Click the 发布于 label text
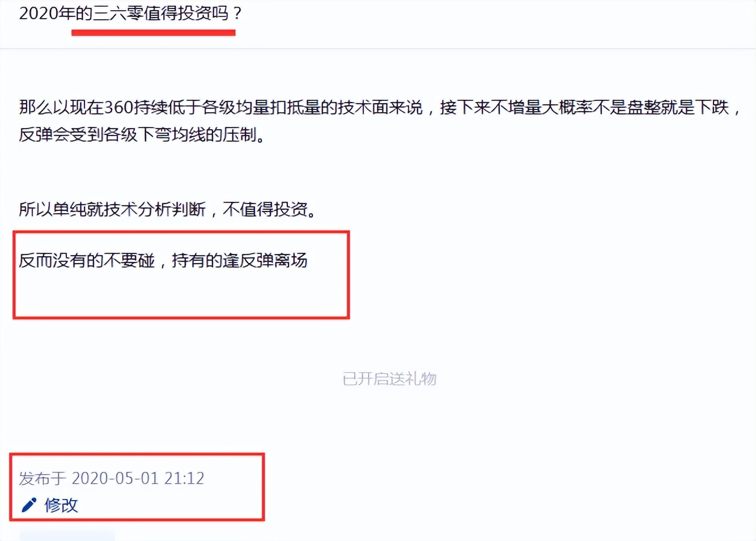756x541 pixels. [43, 479]
